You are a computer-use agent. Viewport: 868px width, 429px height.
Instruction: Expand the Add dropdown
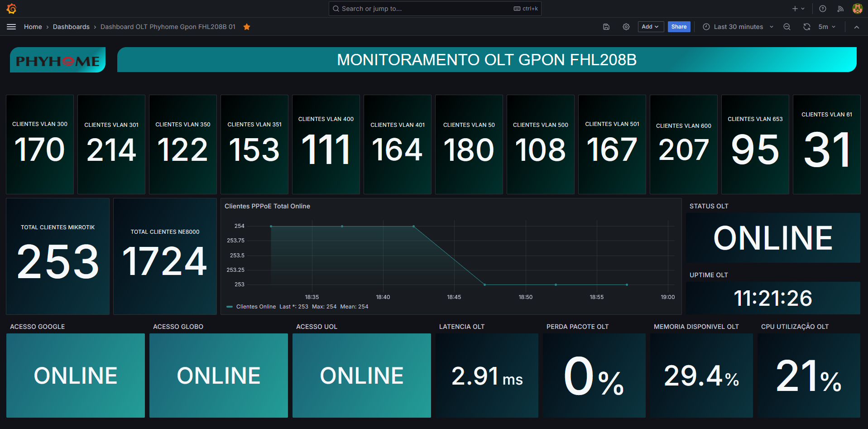[650, 27]
